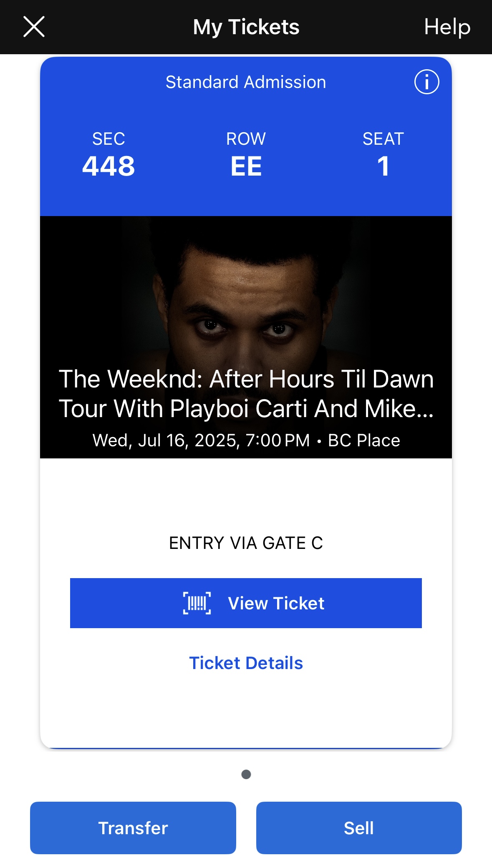Tap the ticket info icon

coord(426,82)
